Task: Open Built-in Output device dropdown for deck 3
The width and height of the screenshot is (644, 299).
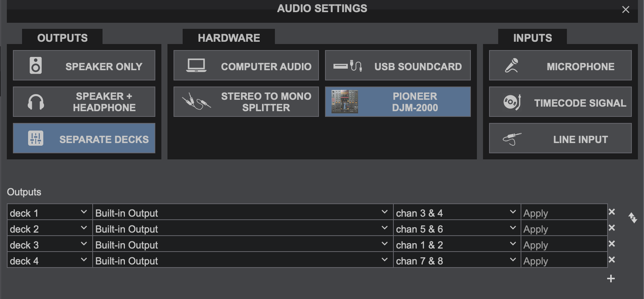Action: (x=243, y=244)
